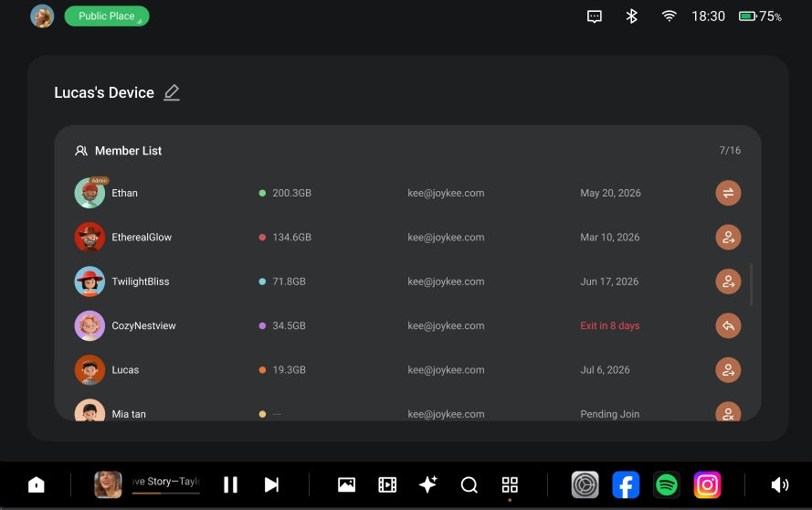Open the Taylor Swift album art thumbnail
Image resolution: width=812 pixels, height=510 pixels.
[x=108, y=484]
